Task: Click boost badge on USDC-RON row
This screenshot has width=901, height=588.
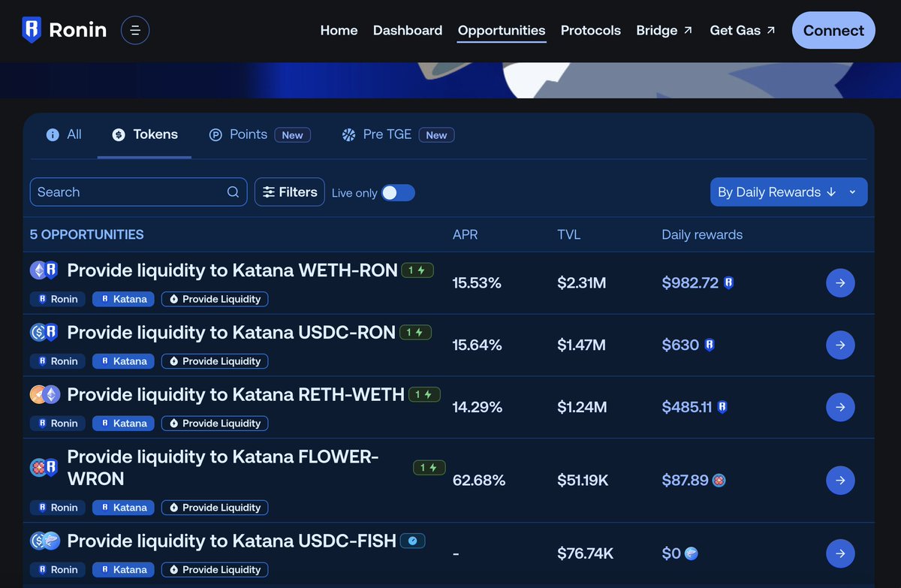Action: (415, 332)
